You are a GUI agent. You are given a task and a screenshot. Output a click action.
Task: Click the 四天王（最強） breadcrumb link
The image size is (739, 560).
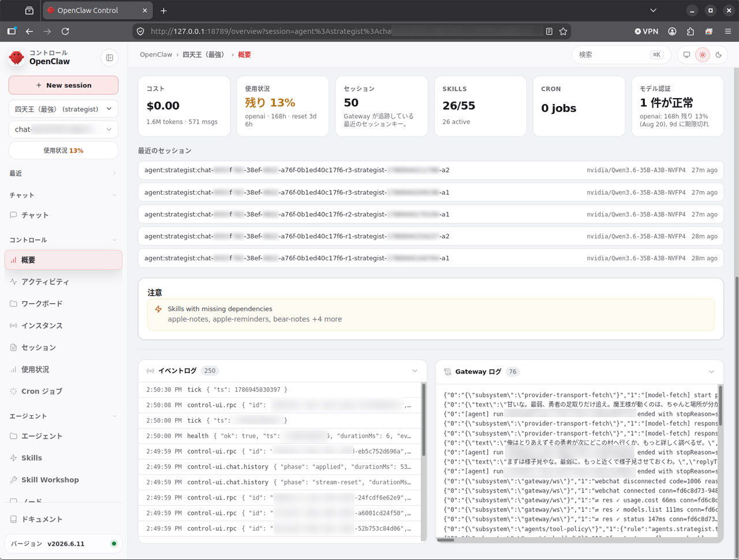[x=203, y=55]
